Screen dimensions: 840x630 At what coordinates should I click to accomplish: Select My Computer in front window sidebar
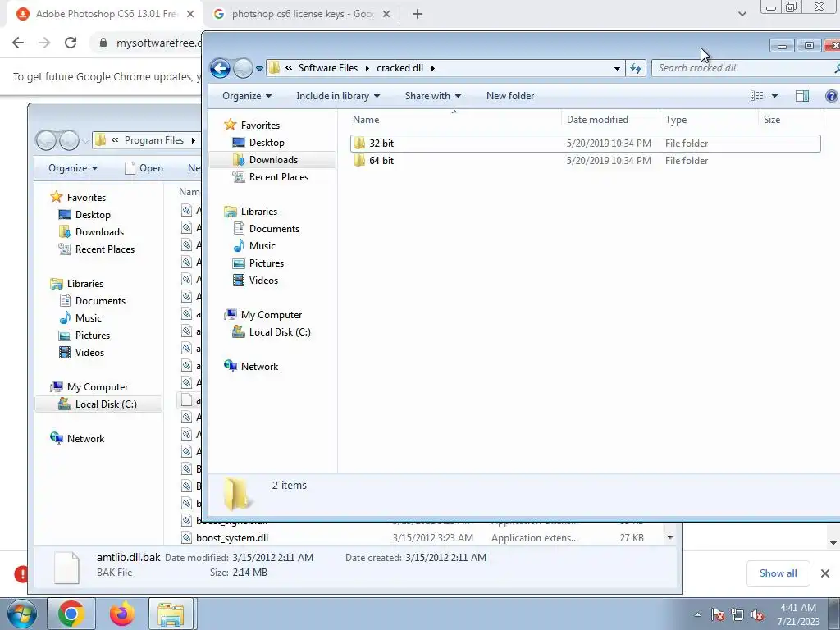(271, 314)
